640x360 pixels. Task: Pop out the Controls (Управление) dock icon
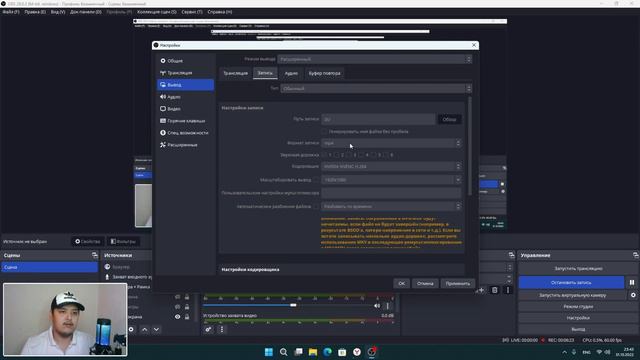click(636, 255)
